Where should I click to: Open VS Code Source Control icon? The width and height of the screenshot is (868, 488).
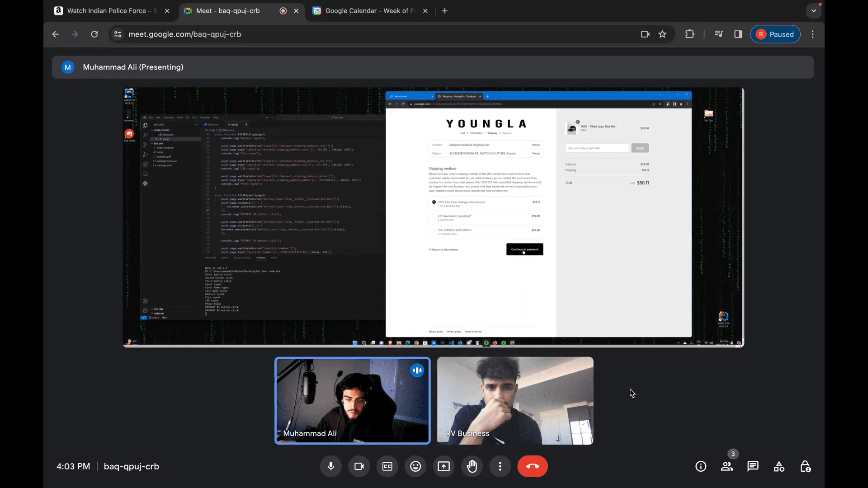(x=145, y=145)
